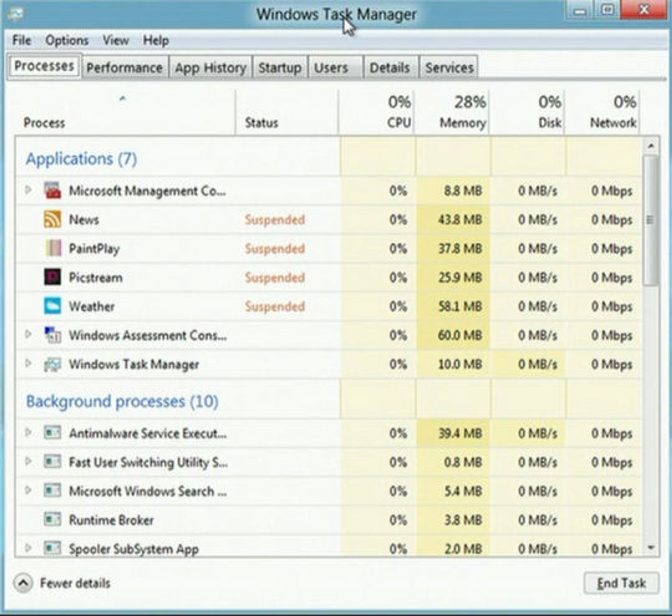The height and width of the screenshot is (616, 672).
Task: Click the Windows Assessment Console icon
Action: click(53, 335)
